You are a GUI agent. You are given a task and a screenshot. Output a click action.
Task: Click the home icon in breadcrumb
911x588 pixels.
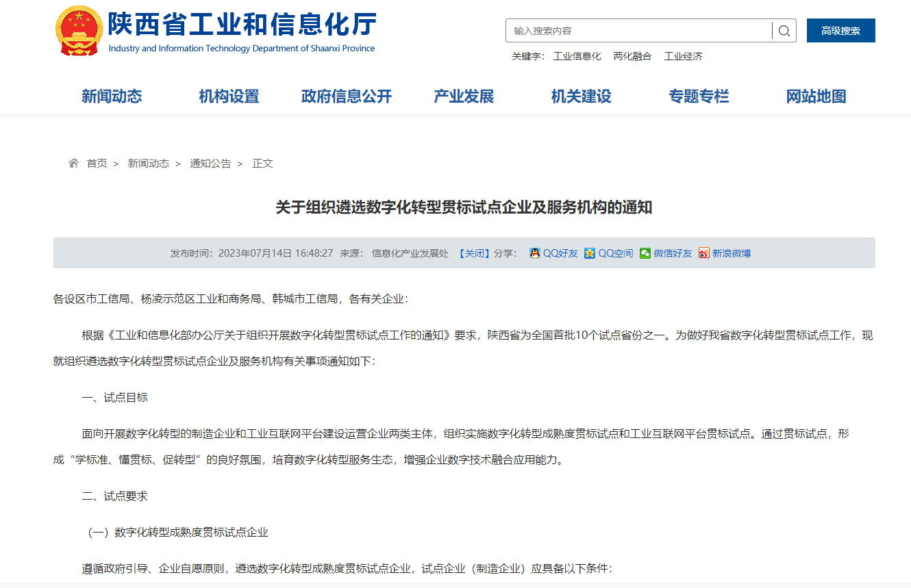[x=73, y=163]
